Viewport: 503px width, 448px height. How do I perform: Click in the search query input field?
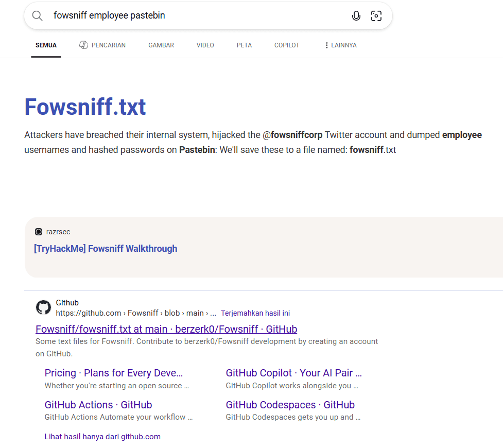[x=196, y=15]
